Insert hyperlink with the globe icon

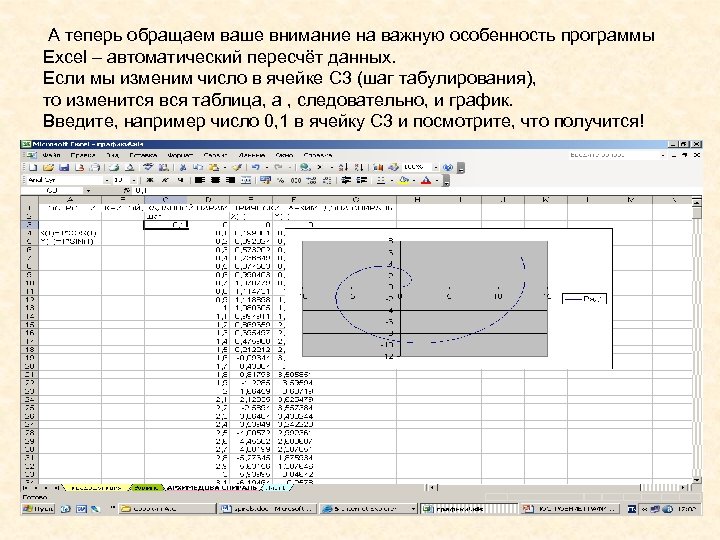tap(304, 167)
